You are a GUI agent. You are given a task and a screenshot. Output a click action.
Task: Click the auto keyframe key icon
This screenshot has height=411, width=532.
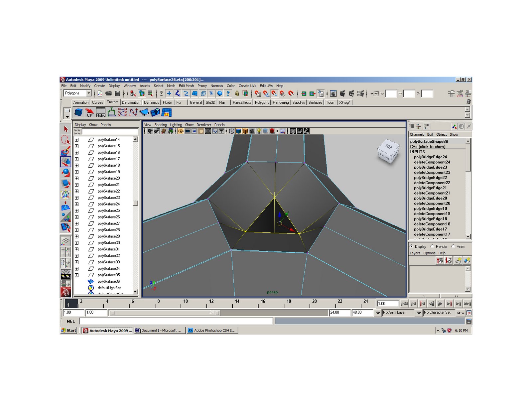tap(461, 313)
